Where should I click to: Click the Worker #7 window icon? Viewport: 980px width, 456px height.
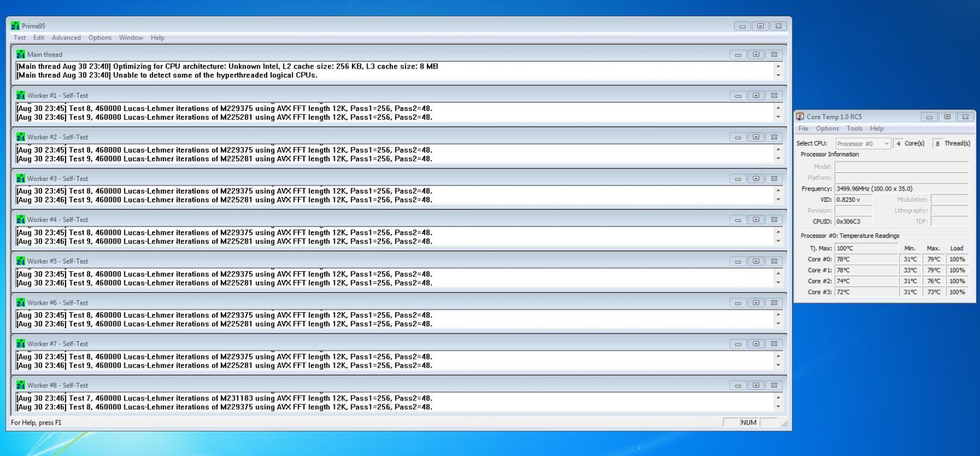21,344
